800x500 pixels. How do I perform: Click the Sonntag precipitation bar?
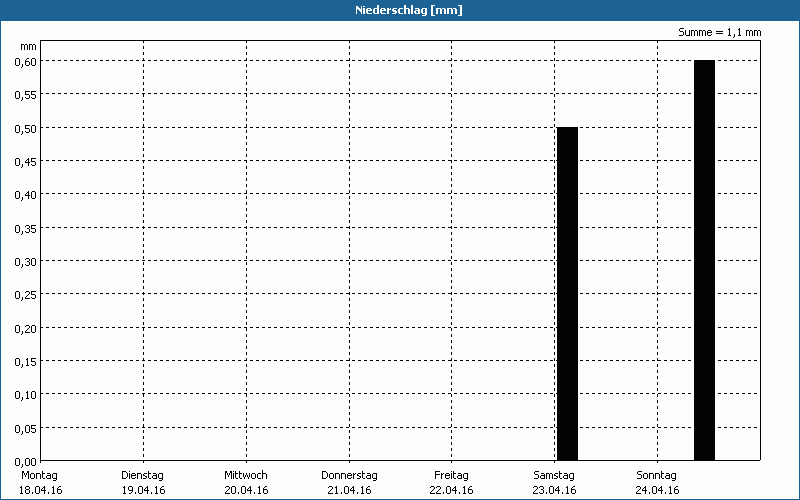705,260
